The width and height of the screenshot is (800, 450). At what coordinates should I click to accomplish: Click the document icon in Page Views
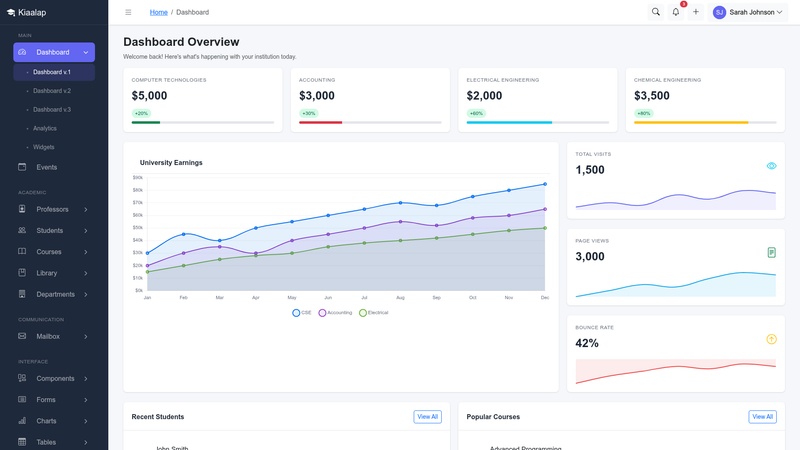coord(771,253)
